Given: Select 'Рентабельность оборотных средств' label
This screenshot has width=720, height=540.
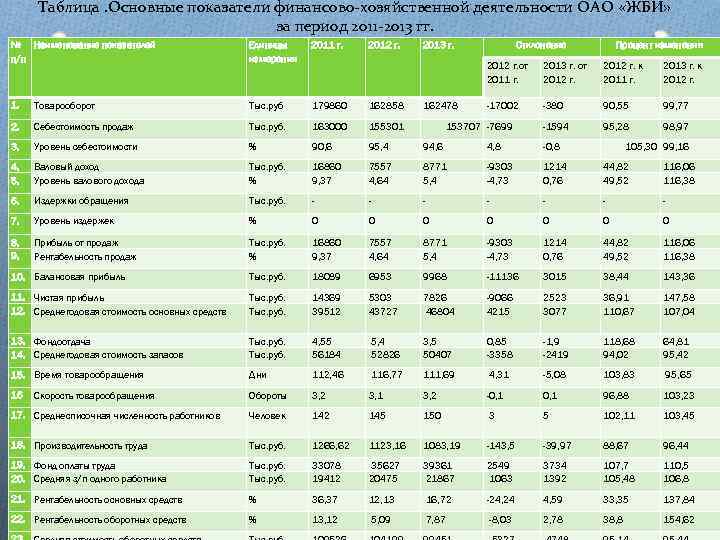Looking at the screenshot, I should tap(110, 520).
